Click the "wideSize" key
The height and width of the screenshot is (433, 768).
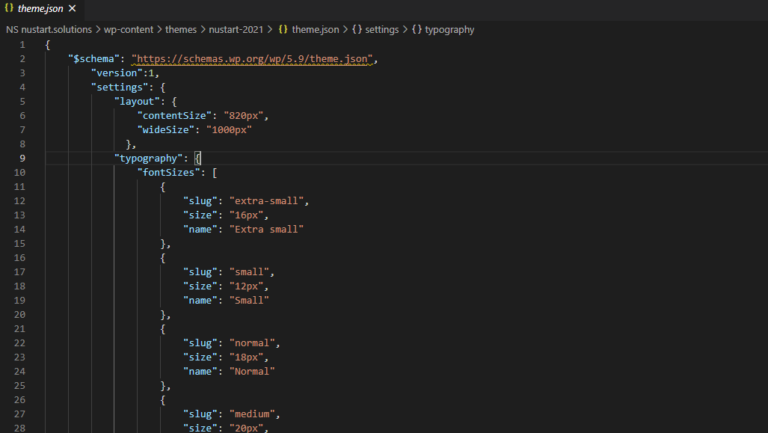(x=166, y=130)
